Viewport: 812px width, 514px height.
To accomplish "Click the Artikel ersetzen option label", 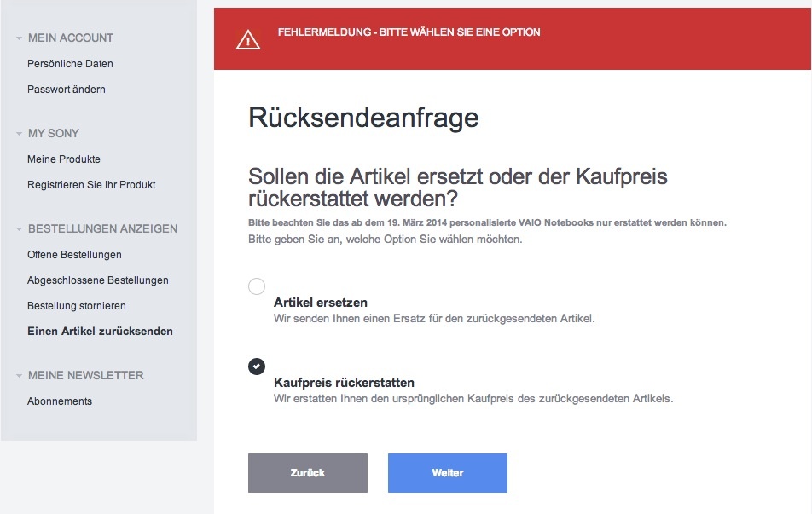I will pyautogui.click(x=321, y=303).
